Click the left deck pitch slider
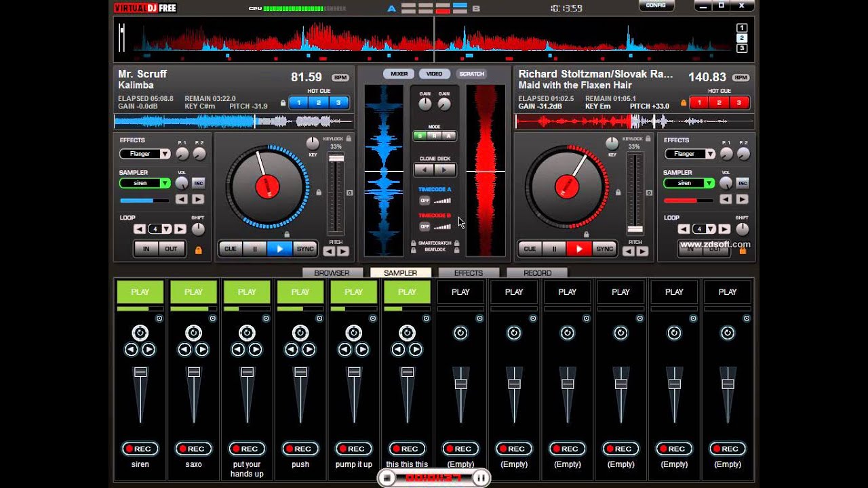 (336, 159)
